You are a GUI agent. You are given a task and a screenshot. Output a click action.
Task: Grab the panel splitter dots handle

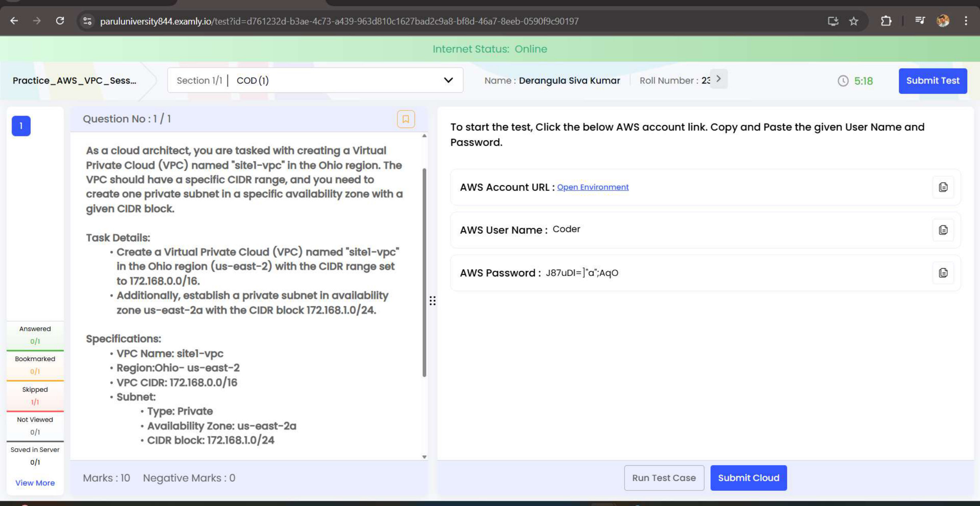[433, 301]
